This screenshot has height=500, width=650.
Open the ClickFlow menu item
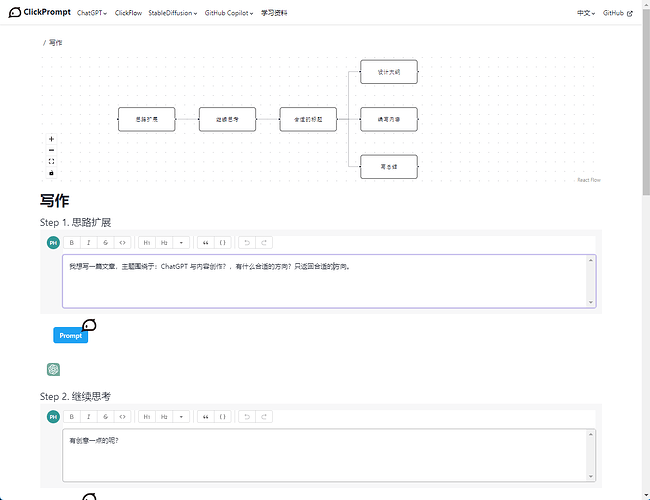click(128, 14)
